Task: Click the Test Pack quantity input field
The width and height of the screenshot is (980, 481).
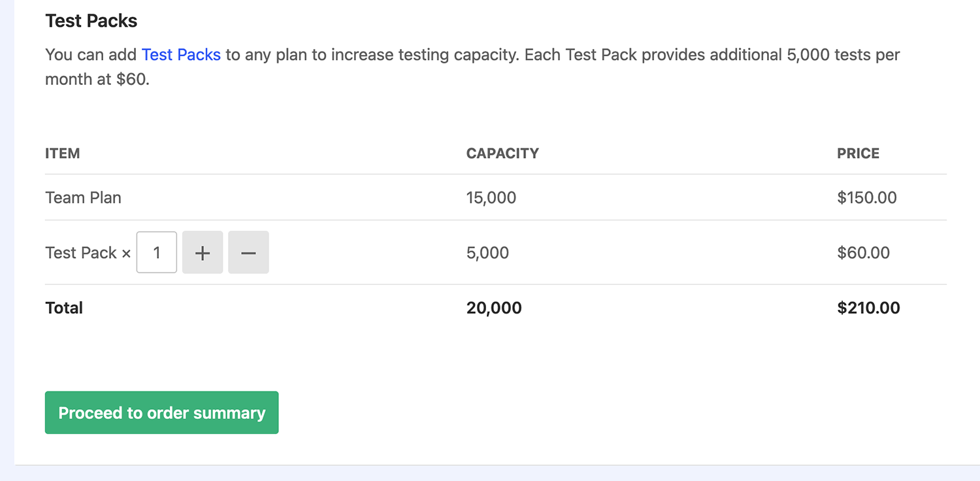Action: 156,252
